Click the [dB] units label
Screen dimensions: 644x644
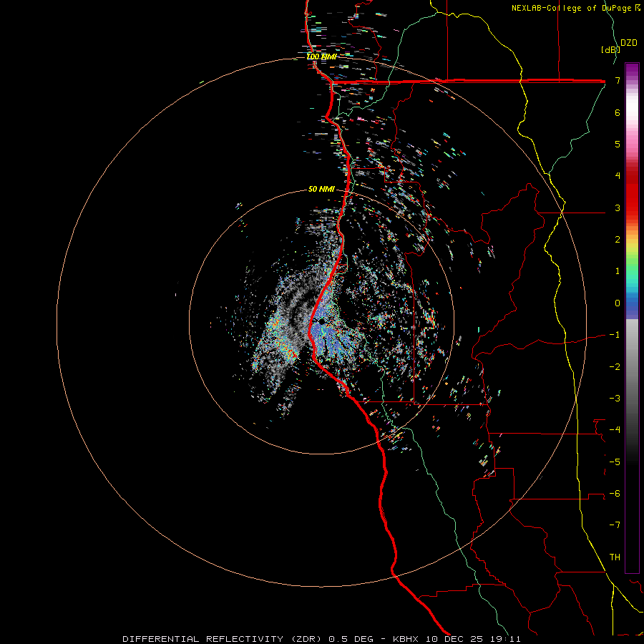(x=610, y=49)
